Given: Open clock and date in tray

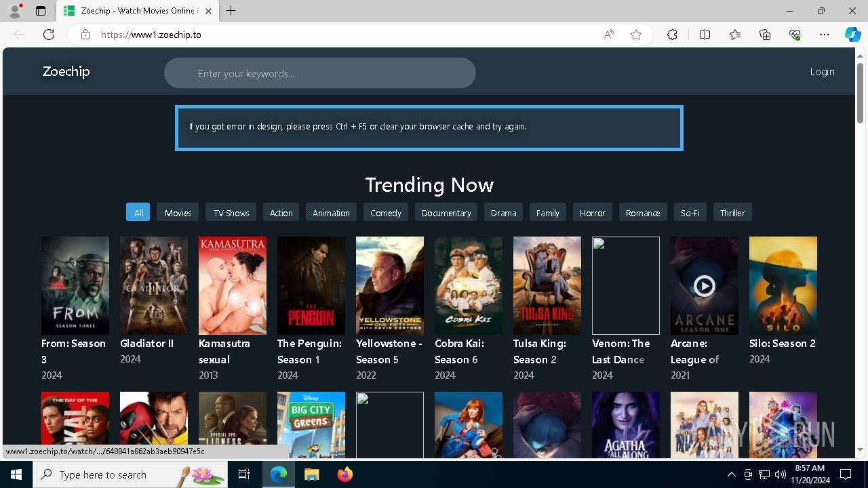Looking at the screenshot, I should tap(809, 474).
